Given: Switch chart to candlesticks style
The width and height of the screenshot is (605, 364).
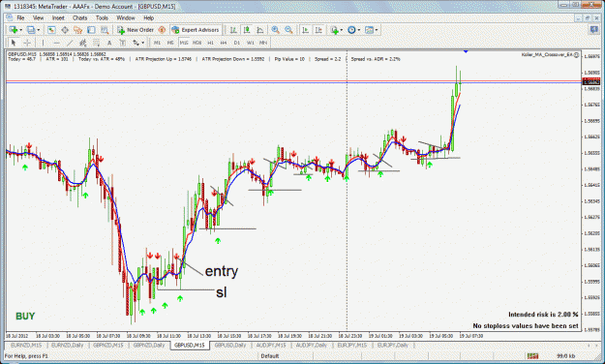Looking at the screenshot, I should (247, 30).
